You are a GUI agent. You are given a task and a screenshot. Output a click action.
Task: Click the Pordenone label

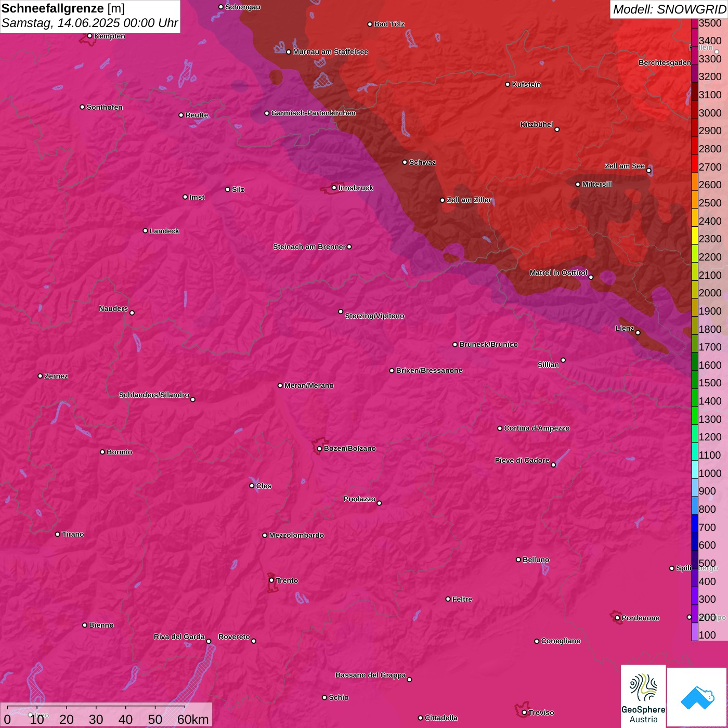coord(641,618)
